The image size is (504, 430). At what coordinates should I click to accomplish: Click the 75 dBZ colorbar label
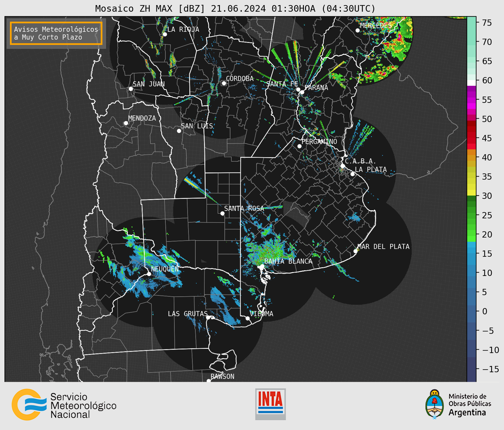point(487,23)
